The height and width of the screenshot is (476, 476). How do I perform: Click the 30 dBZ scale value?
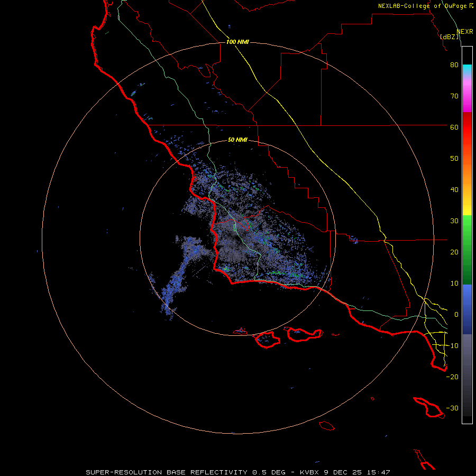pyautogui.click(x=454, y=221)
